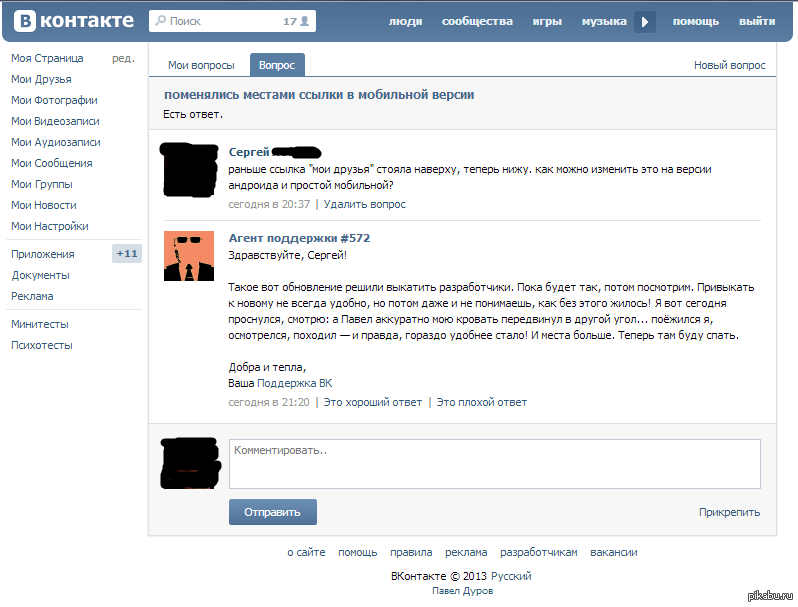Click the blacked-out avatar next to Сергей
The height and width of the screenshot is (607, 798).
click(x=189, y=170)
